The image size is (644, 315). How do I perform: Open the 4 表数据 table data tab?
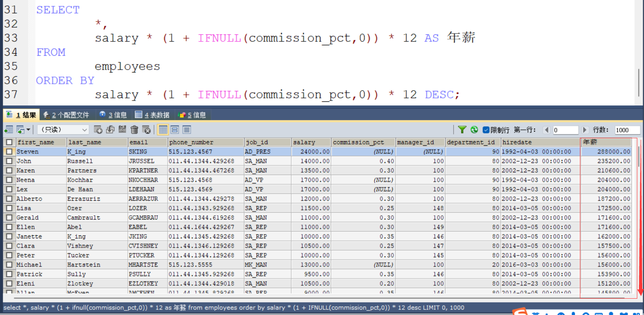coord(152,115)
